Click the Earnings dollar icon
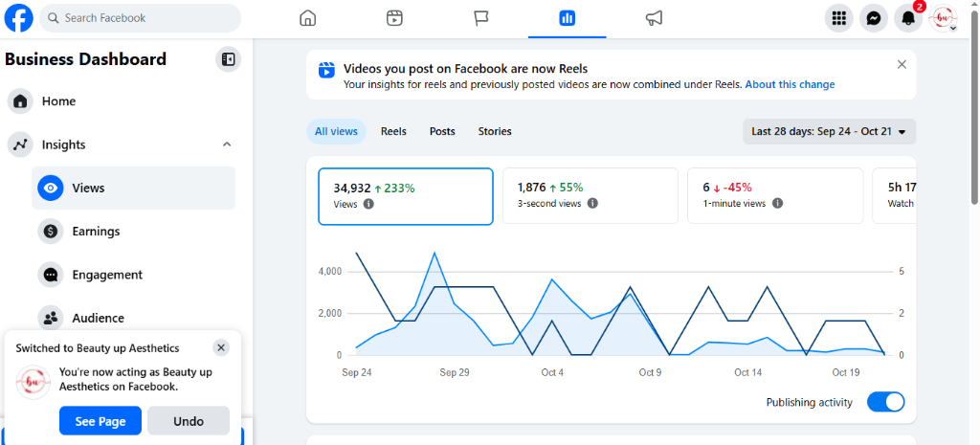 tap(51, 232)
